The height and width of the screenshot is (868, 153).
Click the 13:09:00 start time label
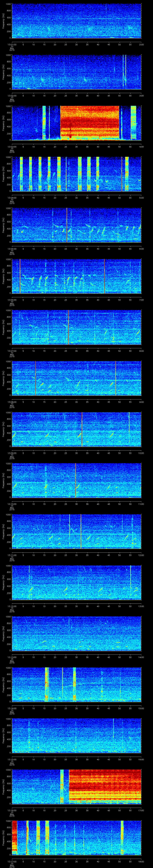(12, 453)
